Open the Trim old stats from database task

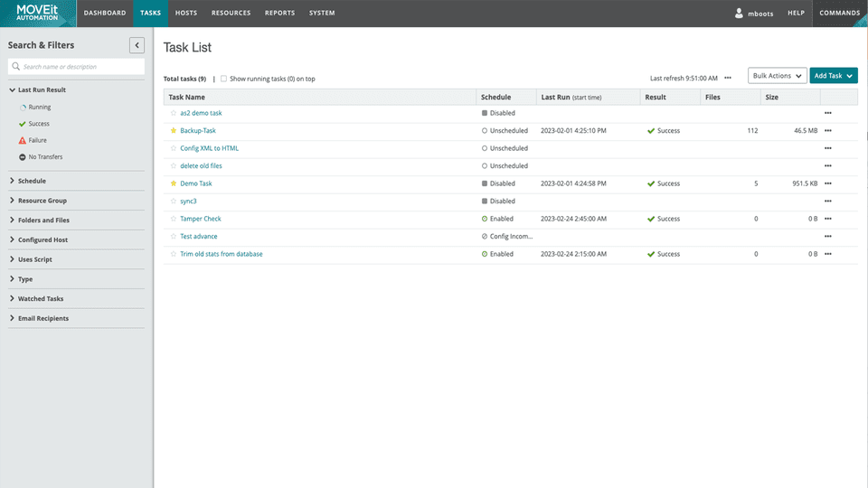(222, 254)
